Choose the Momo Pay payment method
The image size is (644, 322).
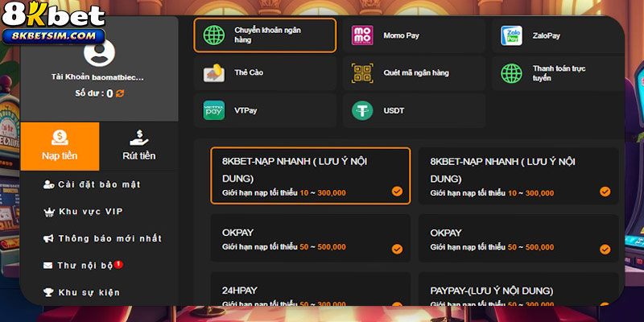(414, 35)
